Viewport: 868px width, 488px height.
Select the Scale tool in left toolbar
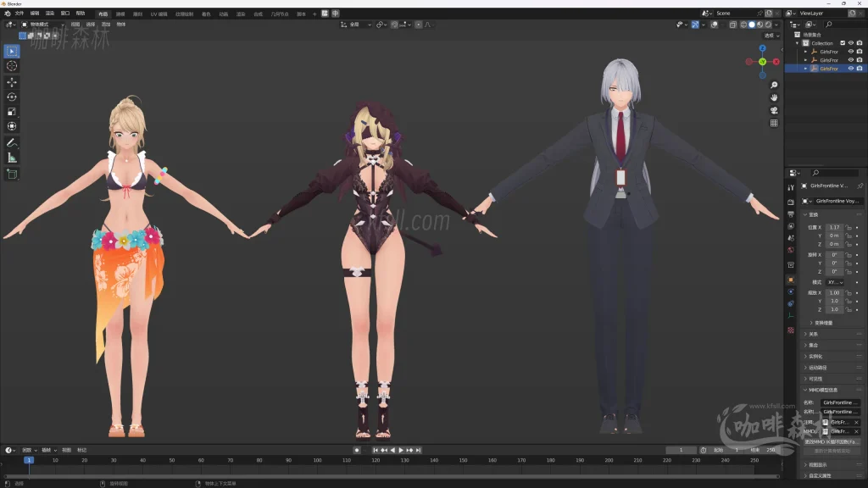[12, 112]
